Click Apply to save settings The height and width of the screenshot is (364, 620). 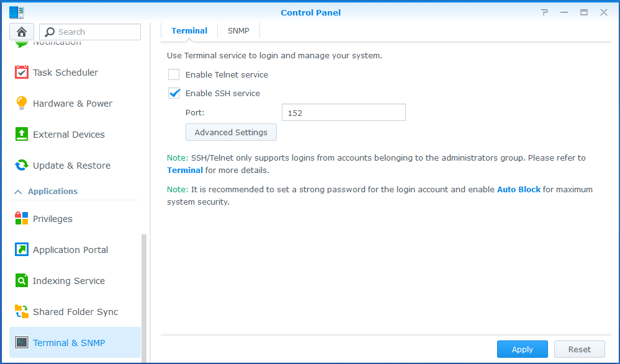pos(523,349)
